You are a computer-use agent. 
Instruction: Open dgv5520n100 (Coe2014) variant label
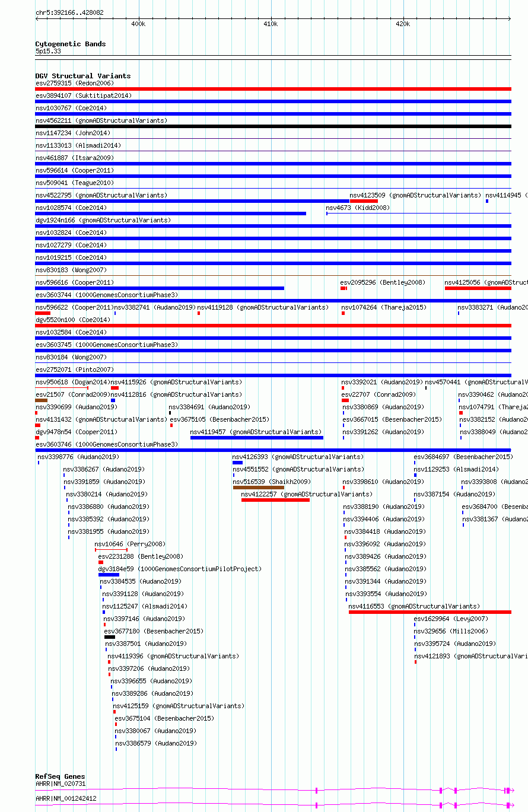(73, 320)
